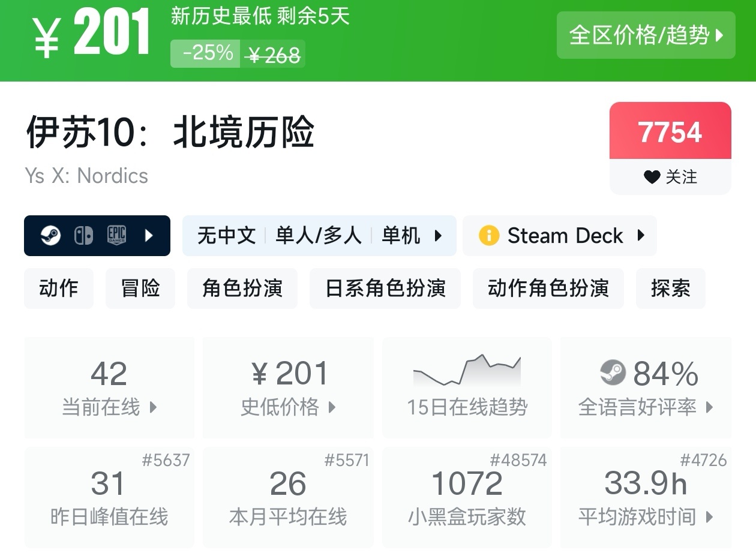
Task: Open 平均游戏时间 playtime details
Action: 646,516
